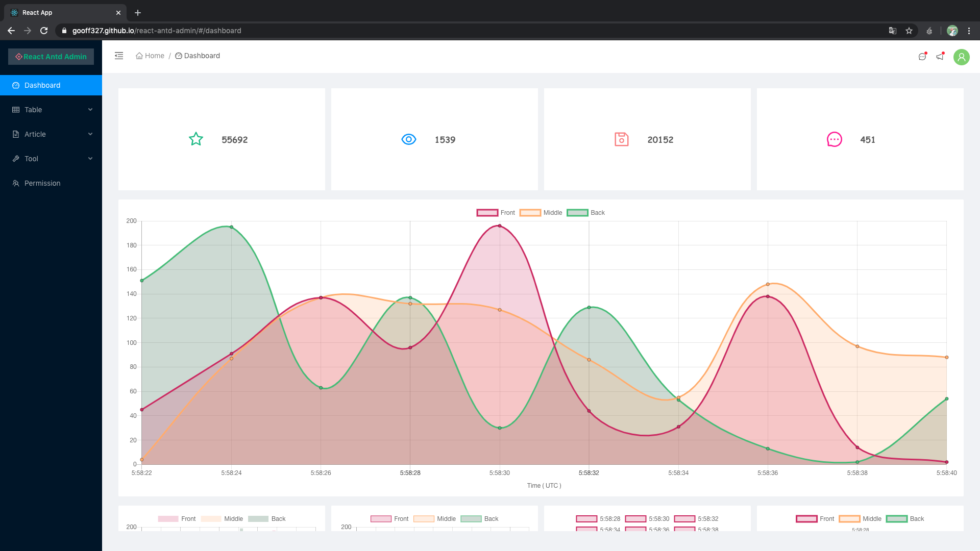This screenshot has width=980, height=551.
Task: Collapse the sidebar with the hamburger icon
Action: click(119, 56)
